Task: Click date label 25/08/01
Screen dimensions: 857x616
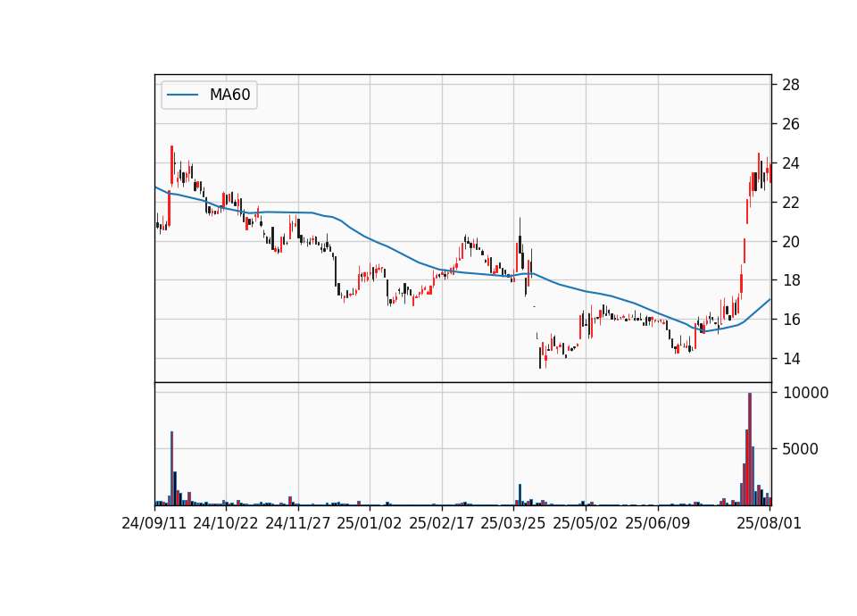Action: pos(769,523)
